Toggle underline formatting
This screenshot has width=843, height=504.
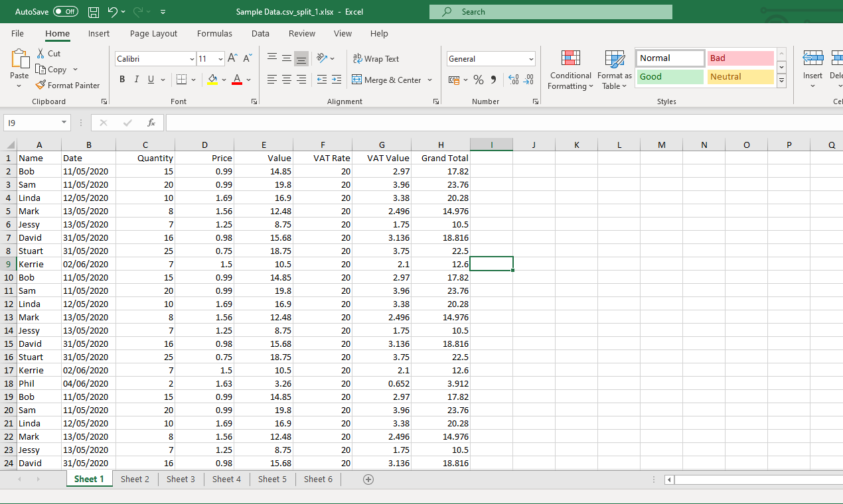(149, 79)
